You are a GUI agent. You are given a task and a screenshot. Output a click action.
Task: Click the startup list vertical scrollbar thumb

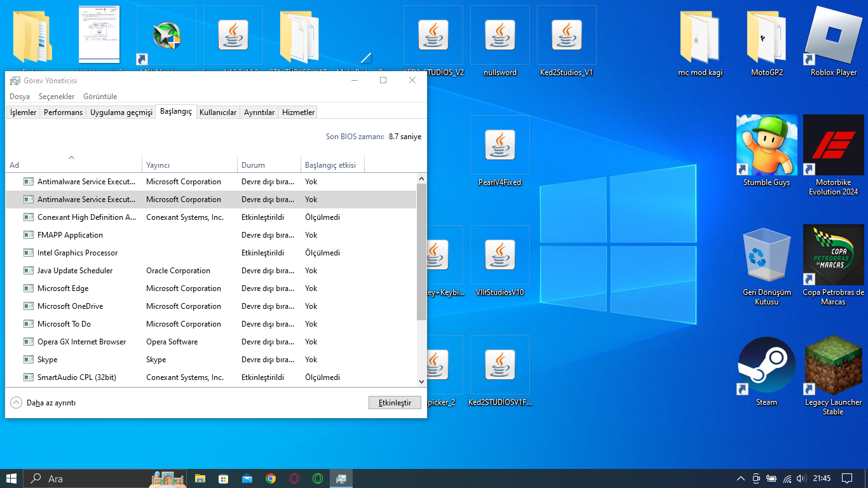[421, 252]
